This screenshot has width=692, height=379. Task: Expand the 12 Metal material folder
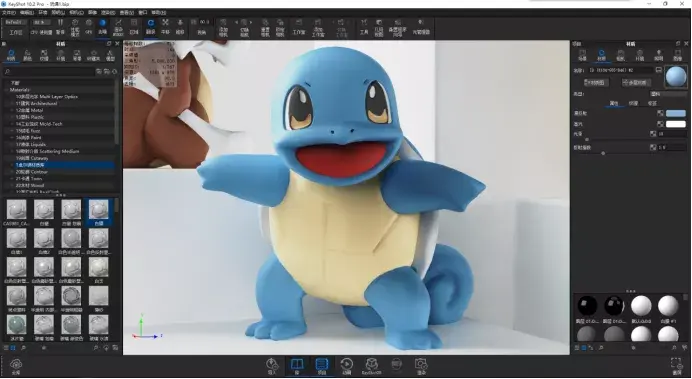12,110
